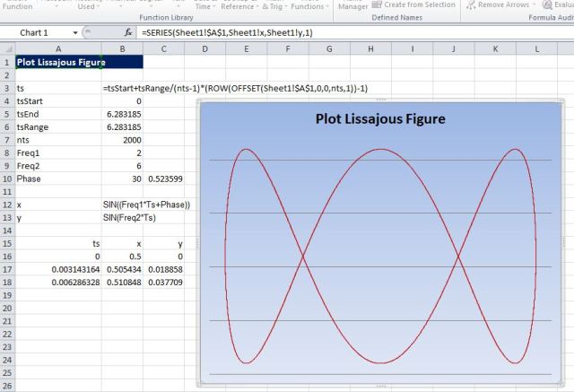
Task: Select column H header
Action: (x=370, y=48)
